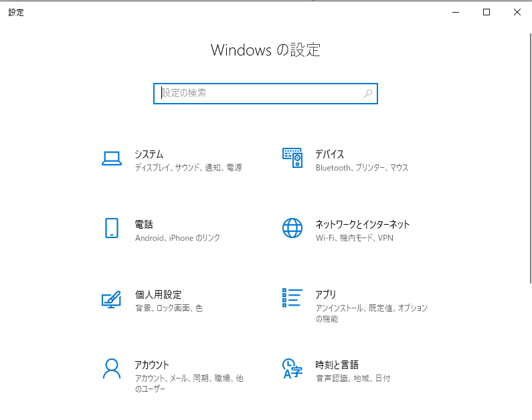Screen dimensions: 532x420
Task: Open the アカウント person icon
Action: 112,369
